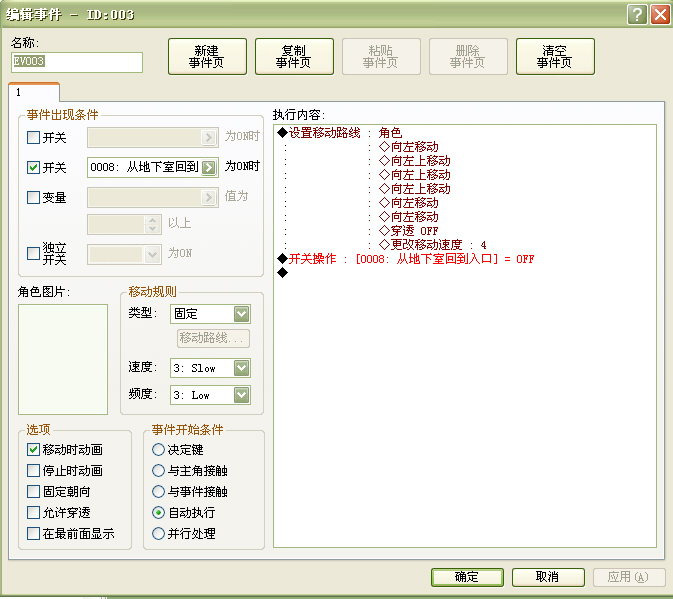
Task: Toggle the 移动时动画 option
Action: [33, 449]
